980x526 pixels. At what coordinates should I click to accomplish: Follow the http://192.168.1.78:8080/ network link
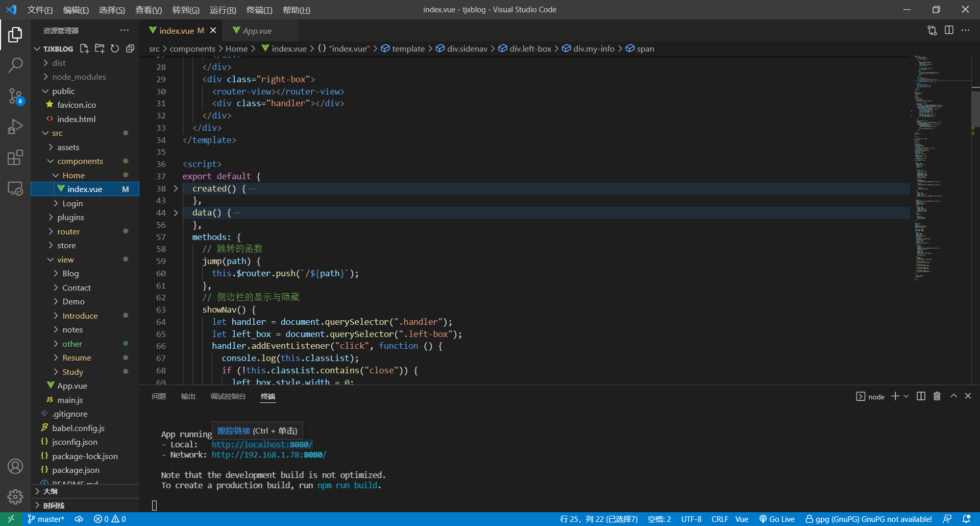[268, 455]
